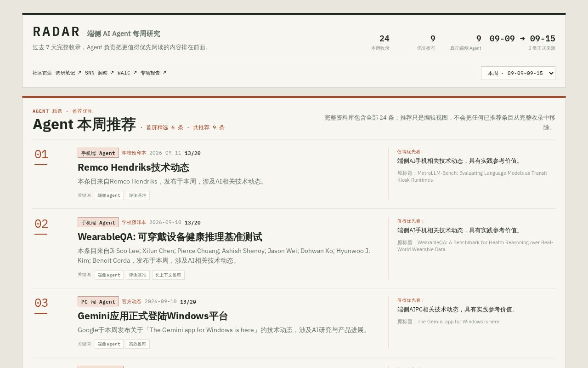Viewport: 588px width, 368px height.
Task: Click the 13/20 score on Gemini item
Action: [x=188, y=302]
